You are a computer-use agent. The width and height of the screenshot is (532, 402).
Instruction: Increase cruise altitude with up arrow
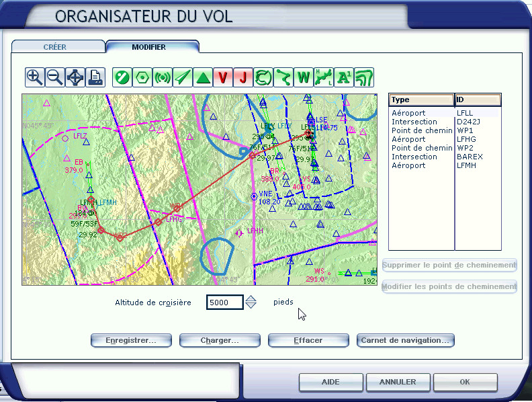coord(251,298)
